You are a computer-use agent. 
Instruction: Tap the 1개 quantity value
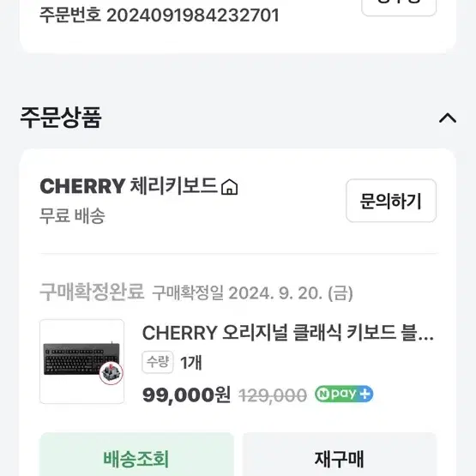point(191,363)
